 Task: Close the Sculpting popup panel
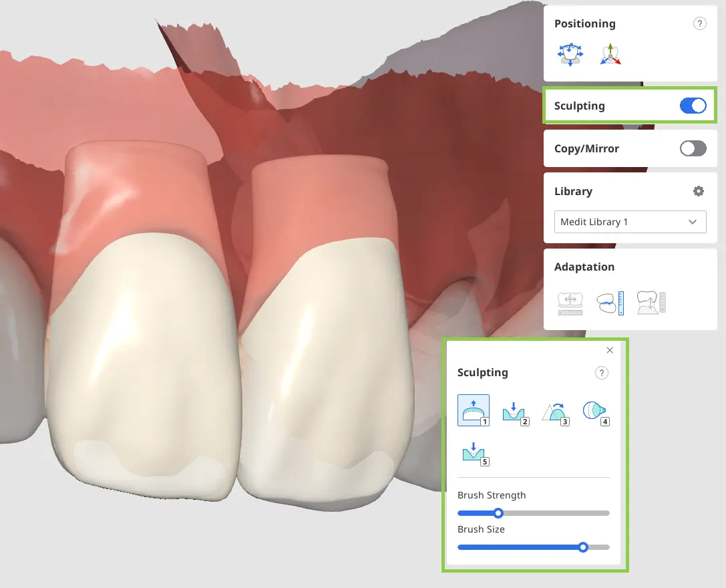click(610, 350)
